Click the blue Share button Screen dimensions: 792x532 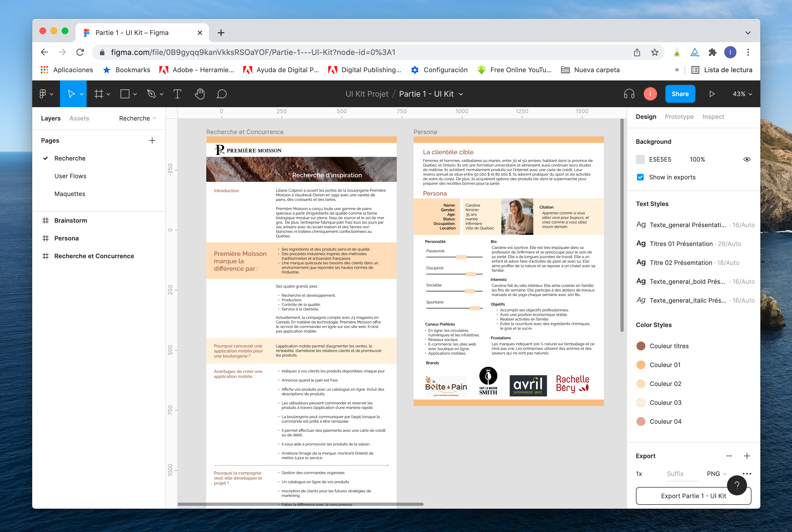[680, 94]
